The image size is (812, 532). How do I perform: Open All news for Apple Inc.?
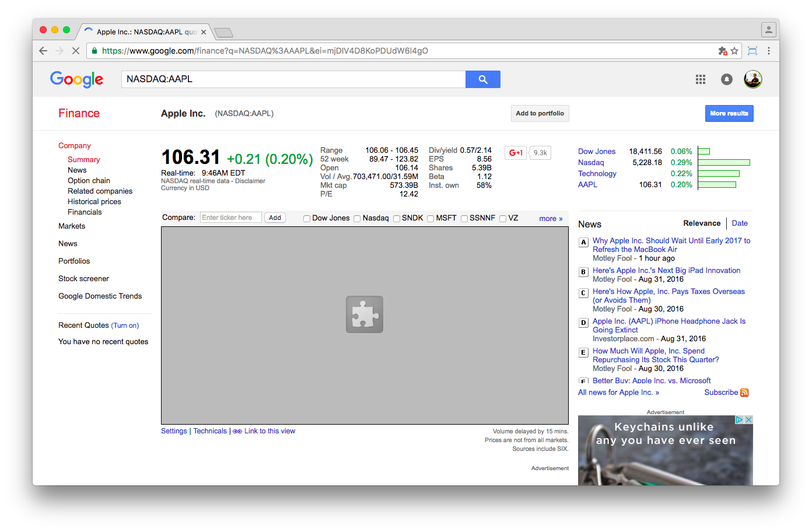click(618, 393)
